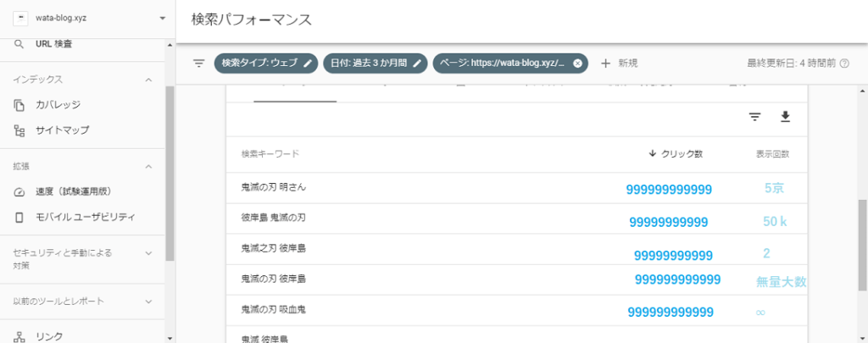Collapse the 拡張 section
The width and height of the screenshot is (868, 343).
pos(148,166)
